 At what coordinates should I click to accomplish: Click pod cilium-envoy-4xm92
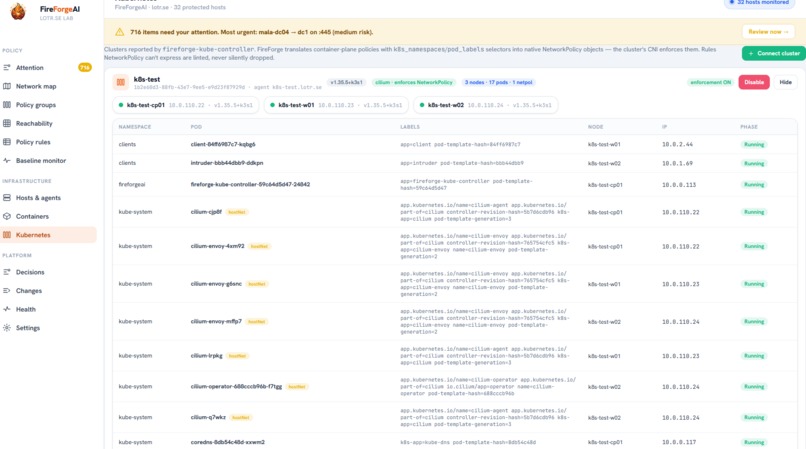[217, 246]
